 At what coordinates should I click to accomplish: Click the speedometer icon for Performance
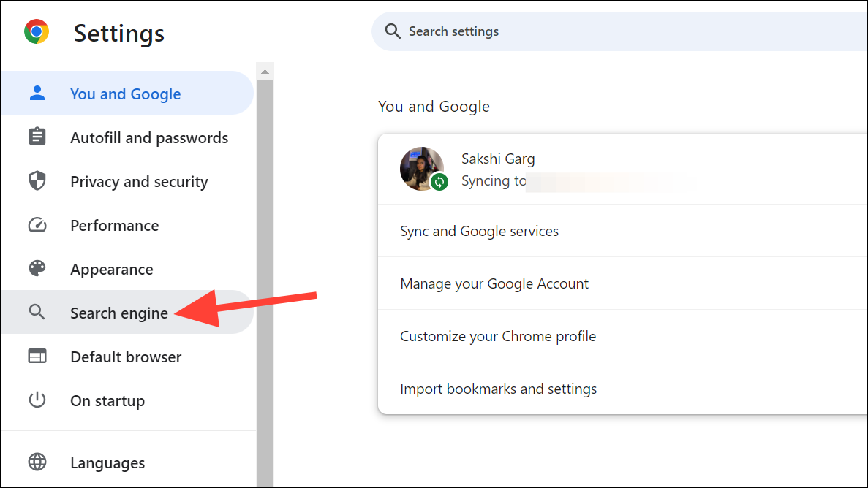tap(37, 224)
